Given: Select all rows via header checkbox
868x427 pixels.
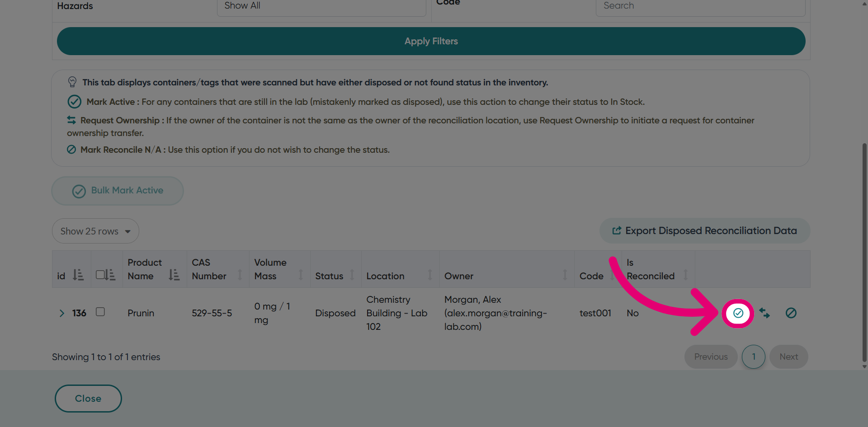Looking at the screenshot, I should tap(100, 274).
